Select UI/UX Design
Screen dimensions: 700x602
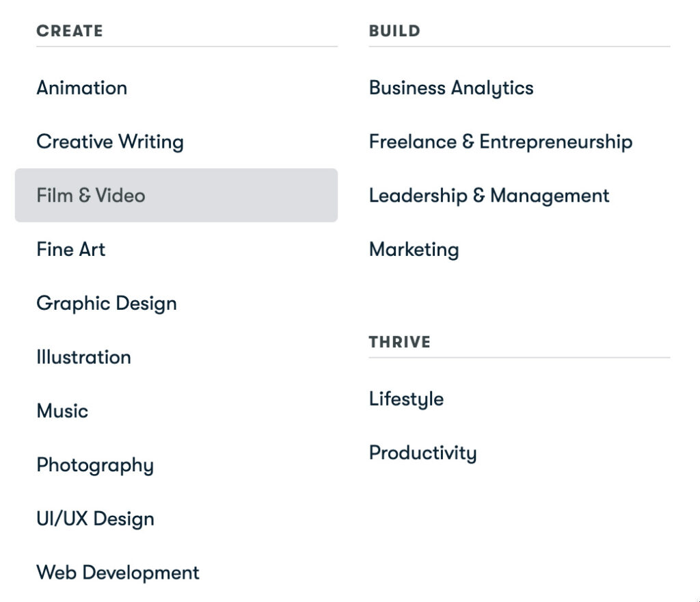tap(94, 519)
